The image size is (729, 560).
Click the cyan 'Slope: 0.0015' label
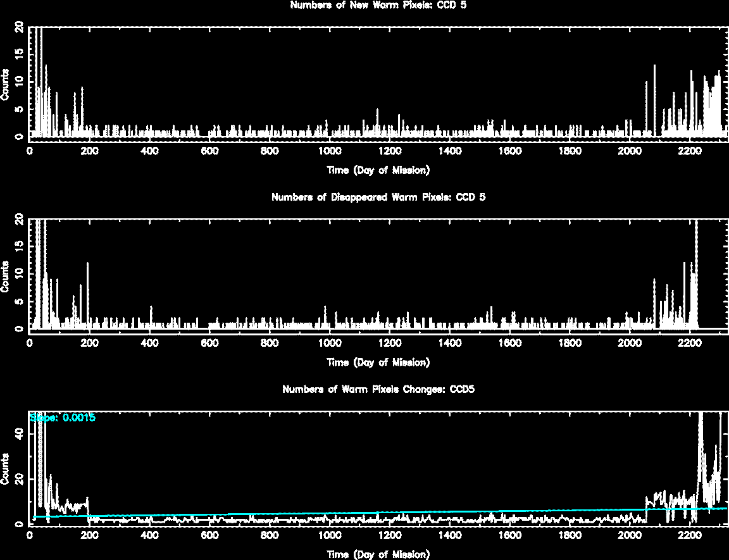point(63,418)
